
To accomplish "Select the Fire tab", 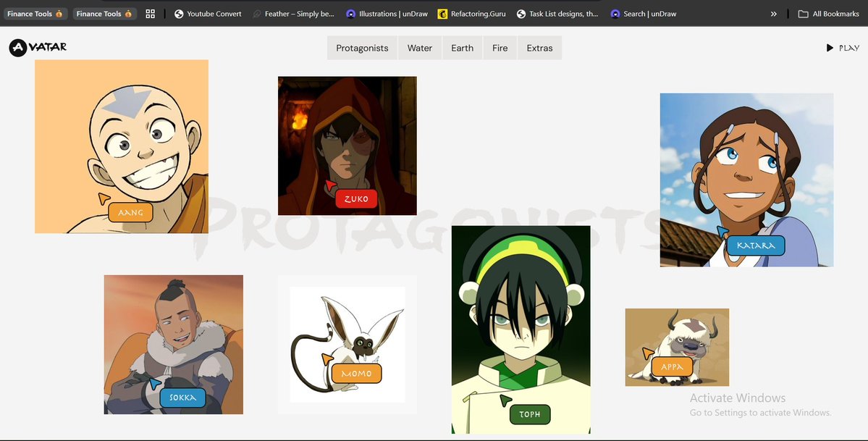I will point(500,49).
